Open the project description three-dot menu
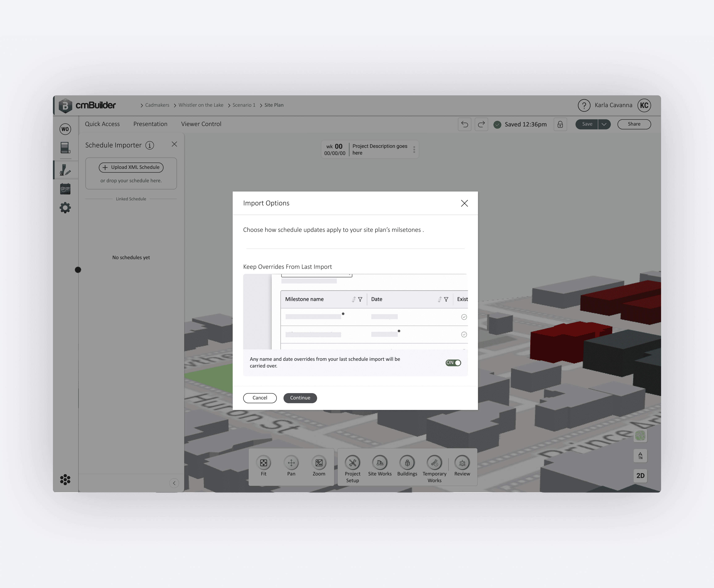 coord(414,149)
